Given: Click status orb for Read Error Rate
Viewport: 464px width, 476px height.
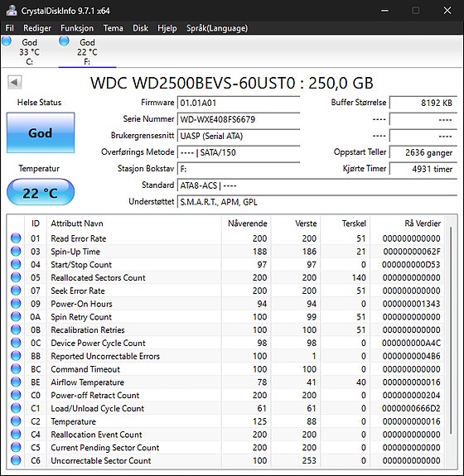Looking at the screenshot, I should click(x=16, y=238).
